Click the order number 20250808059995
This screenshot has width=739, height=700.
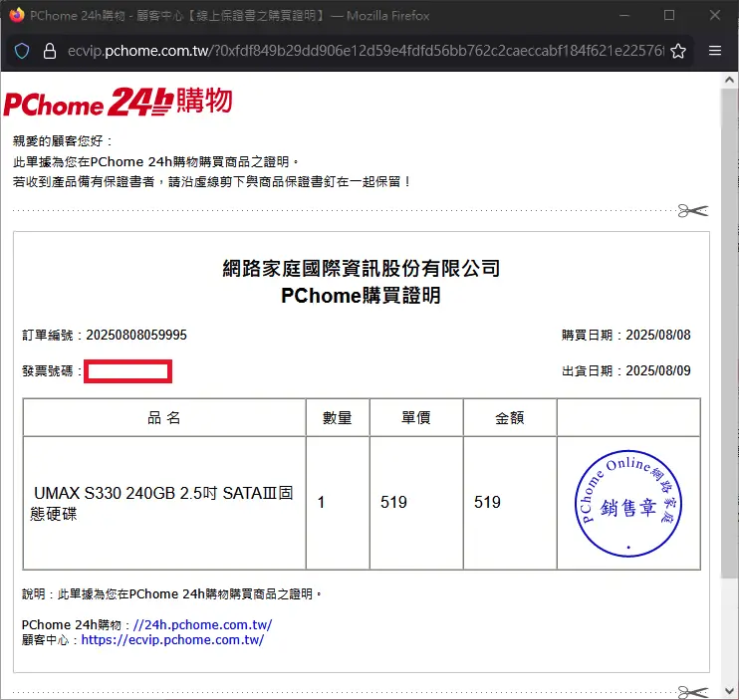click(136, 335)
